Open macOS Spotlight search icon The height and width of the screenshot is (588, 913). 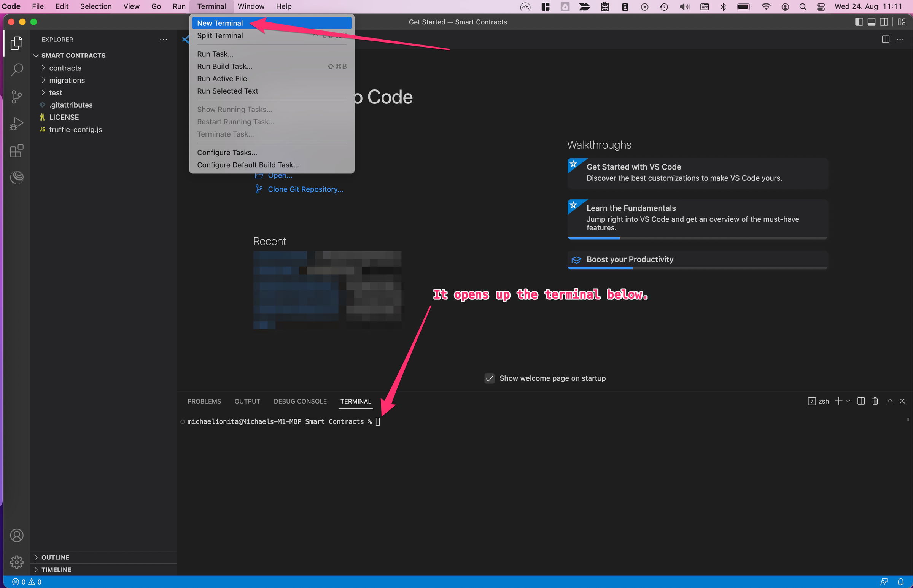coord(803,6)
